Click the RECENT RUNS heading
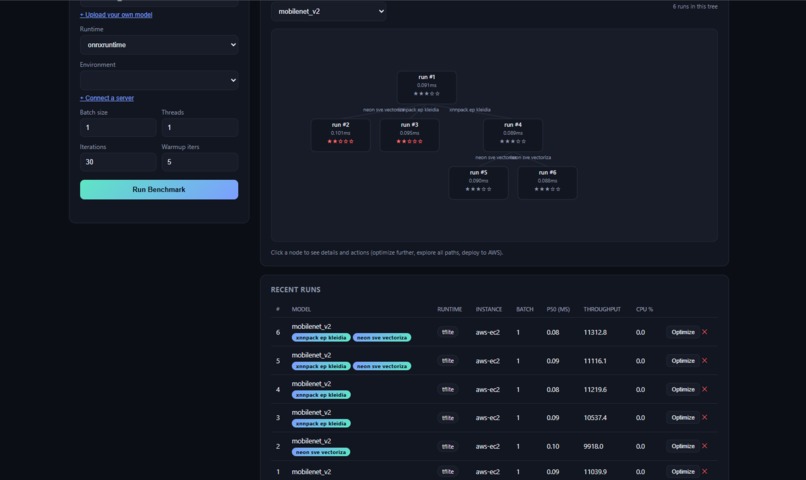806x480 pixels. (296, 290)
